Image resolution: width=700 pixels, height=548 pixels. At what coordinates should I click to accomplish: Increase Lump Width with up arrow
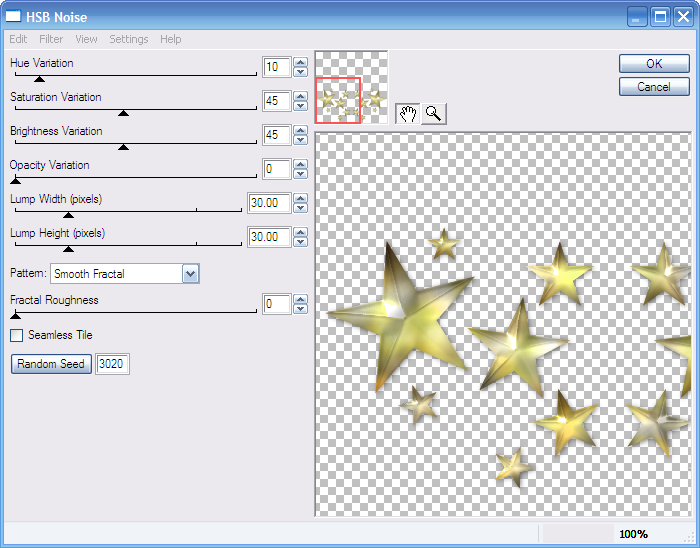pos(301,198)
